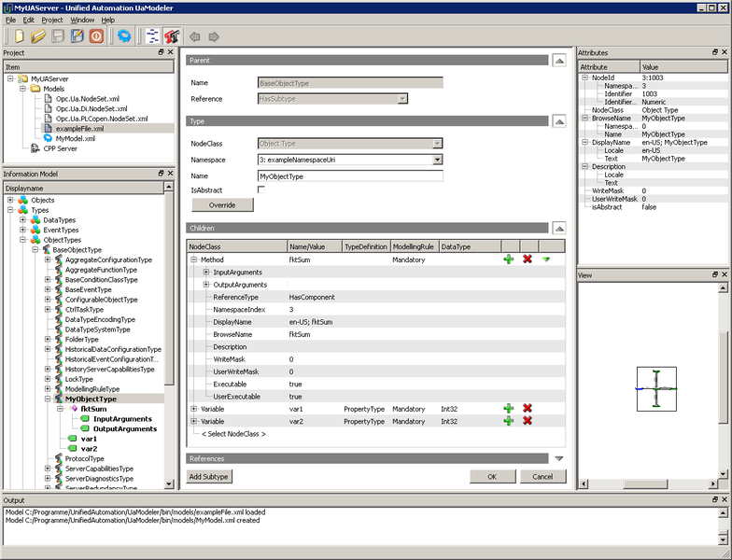Expand the InputArguments row in Children
Viewport: 732px width, 560px height.
(206, 272)
